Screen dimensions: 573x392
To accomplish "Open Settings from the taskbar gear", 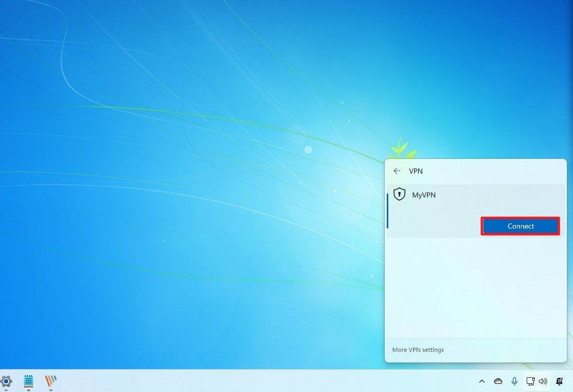I will coord(7,381).
